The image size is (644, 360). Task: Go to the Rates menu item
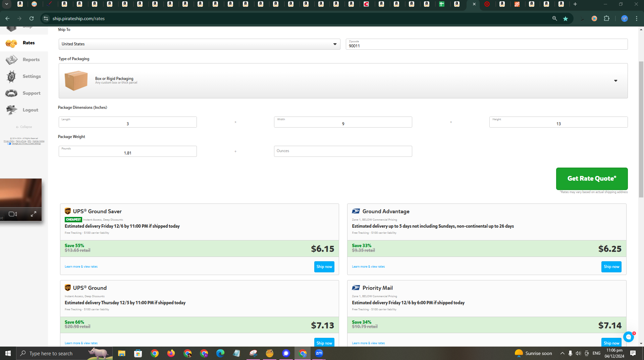pyautogui.click(x=29, y=43)
